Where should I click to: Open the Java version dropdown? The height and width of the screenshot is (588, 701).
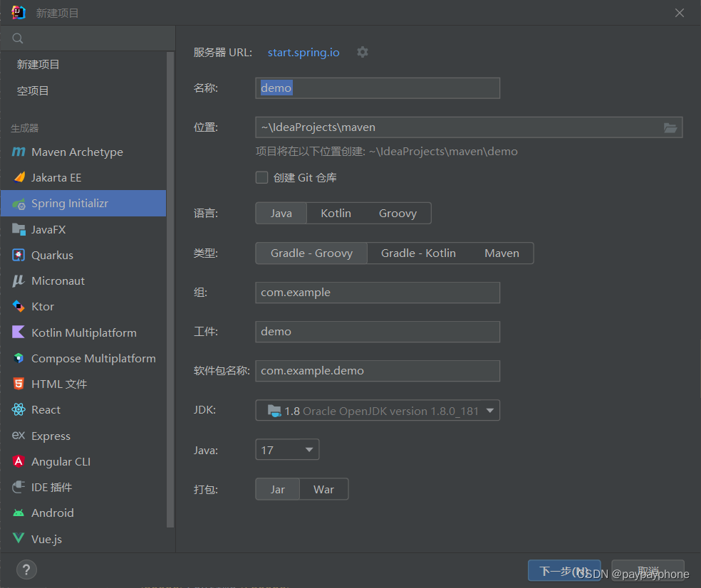[287, 449]
